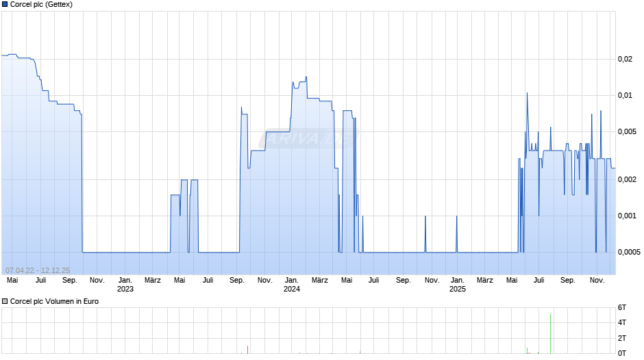Viewport: 644px width, 360px height.
Task: Click the 'Jan. 2024' time axis label
Action: pos(292,285)
